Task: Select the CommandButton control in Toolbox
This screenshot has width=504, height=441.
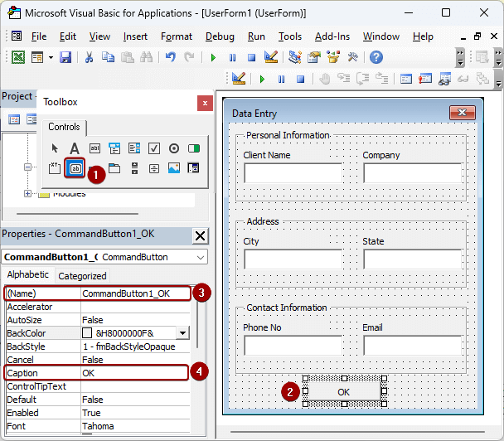Action: point(75,168)
